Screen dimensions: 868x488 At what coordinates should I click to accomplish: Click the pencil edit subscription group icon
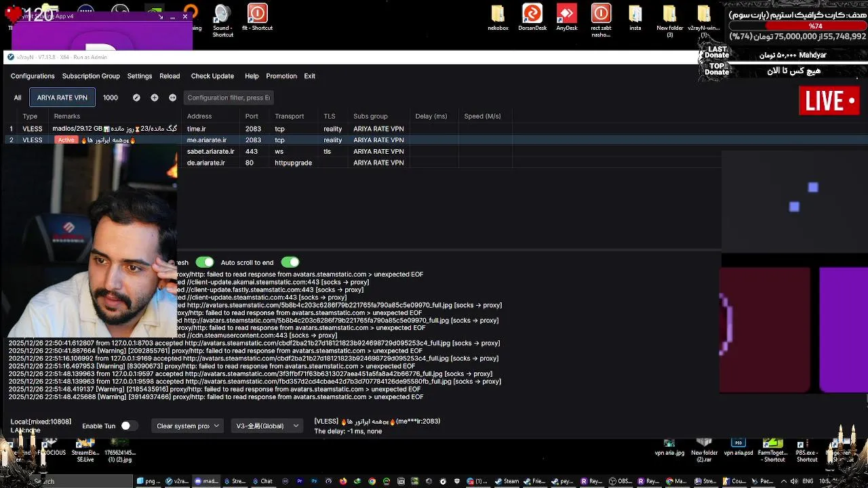pos(136,98)
